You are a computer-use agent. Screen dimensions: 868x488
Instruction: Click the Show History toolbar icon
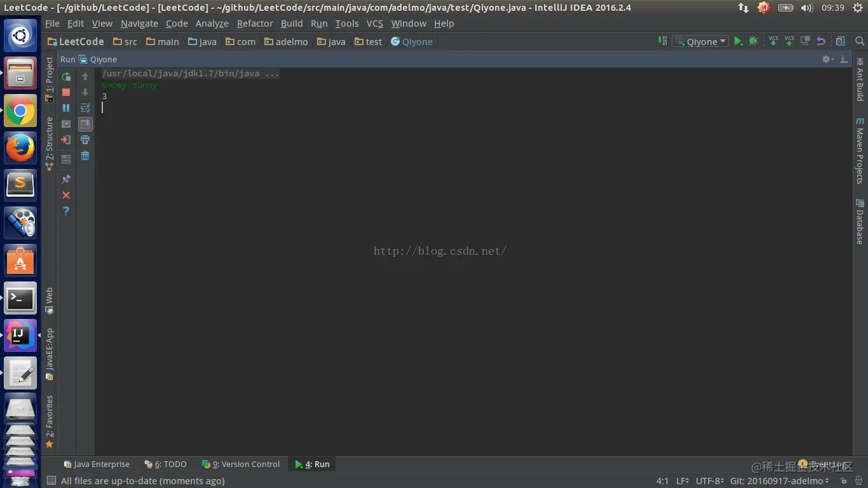pos(805,41)
